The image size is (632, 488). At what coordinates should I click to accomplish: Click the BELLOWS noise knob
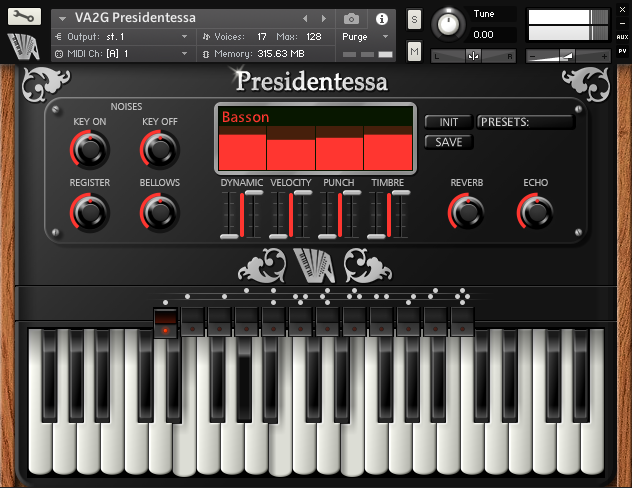(x=159, y=211)
